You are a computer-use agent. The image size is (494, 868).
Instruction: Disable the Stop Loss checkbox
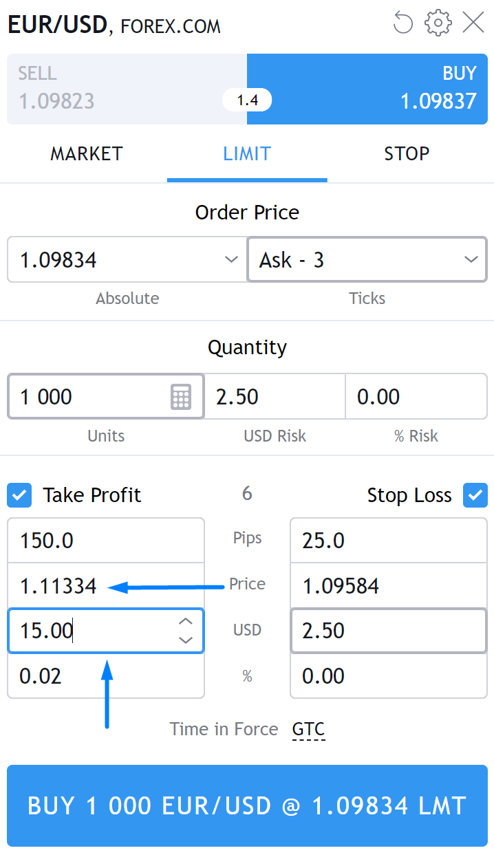(x=475, y=495)
